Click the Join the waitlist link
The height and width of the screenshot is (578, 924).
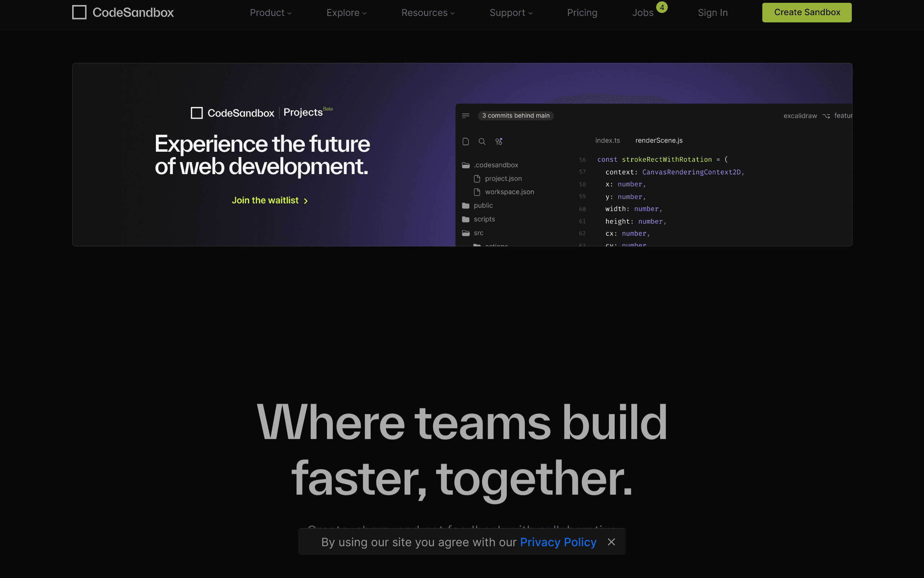270,200
